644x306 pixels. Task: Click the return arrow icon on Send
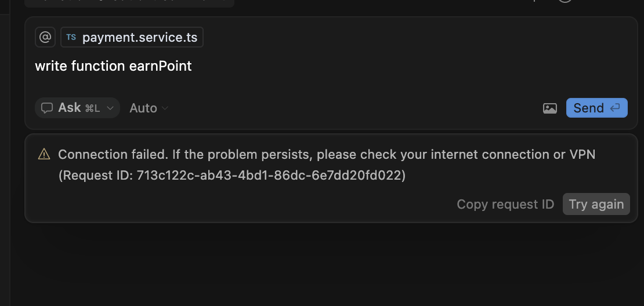pos(615,108)
